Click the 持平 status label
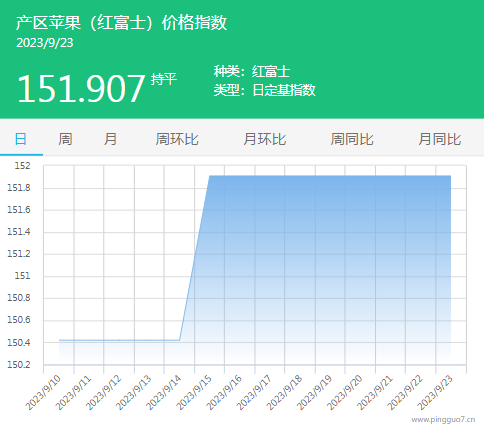This screenshot has width=484, height=428. 163,79
